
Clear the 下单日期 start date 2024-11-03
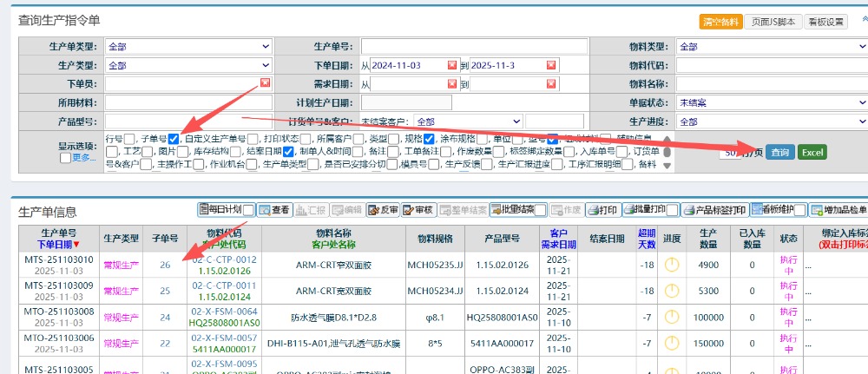[451, 65]
